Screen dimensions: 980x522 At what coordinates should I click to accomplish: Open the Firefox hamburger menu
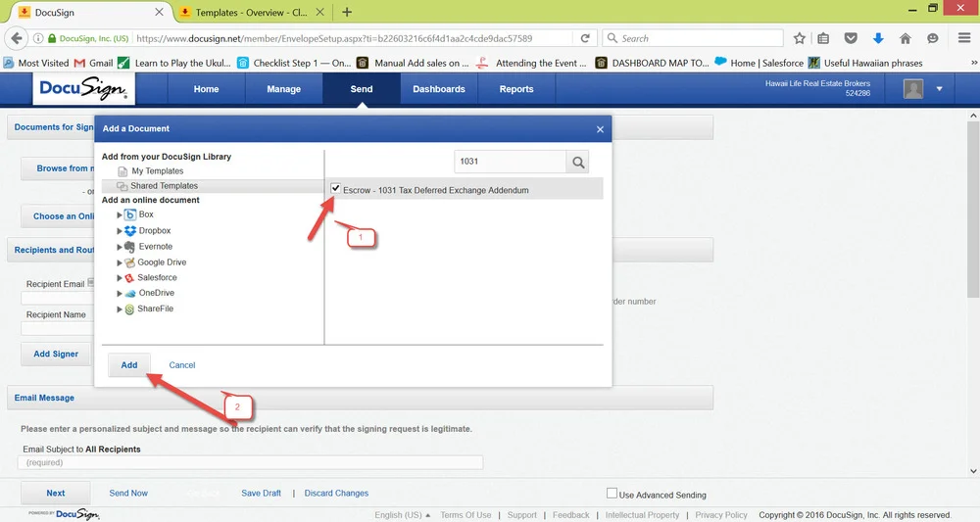(964, 38)
